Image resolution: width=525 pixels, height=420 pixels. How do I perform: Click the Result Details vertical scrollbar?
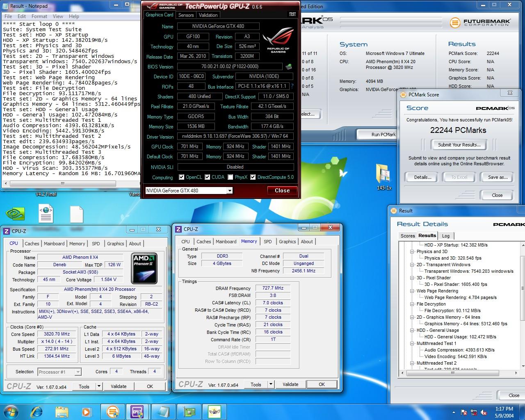[523, 305]
